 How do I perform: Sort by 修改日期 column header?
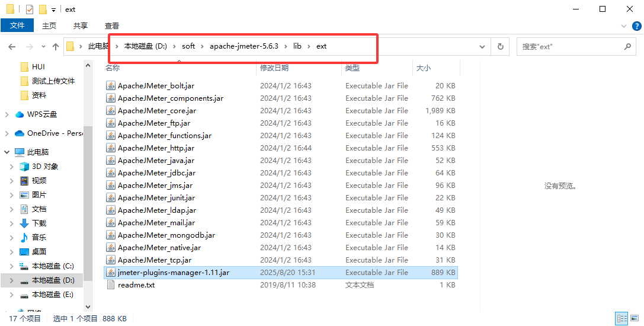coord(274,68)
